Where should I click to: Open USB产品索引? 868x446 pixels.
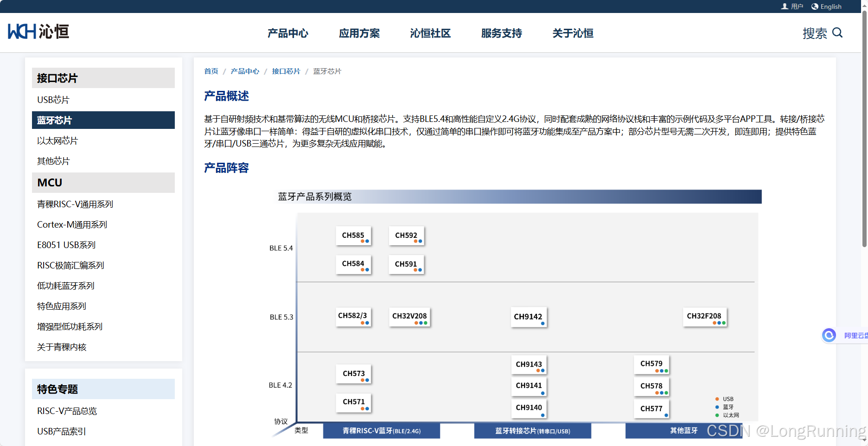click(62, 431)
